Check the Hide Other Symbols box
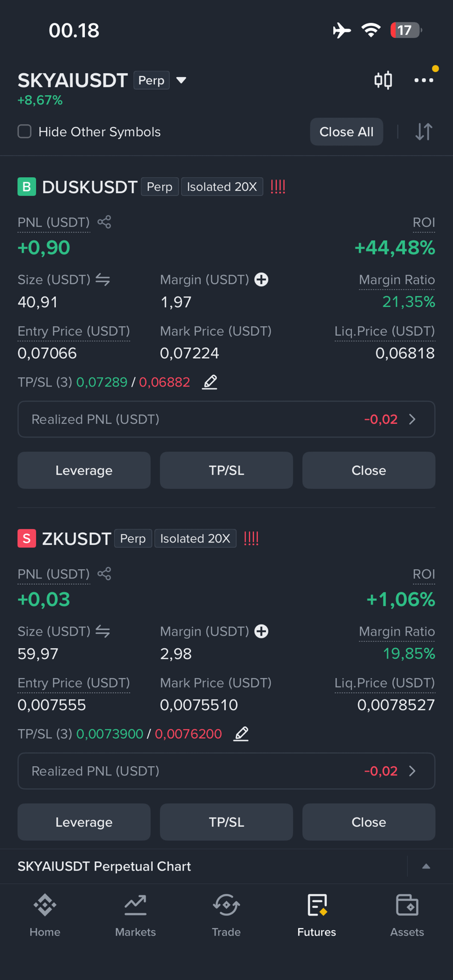 (25, 131)
